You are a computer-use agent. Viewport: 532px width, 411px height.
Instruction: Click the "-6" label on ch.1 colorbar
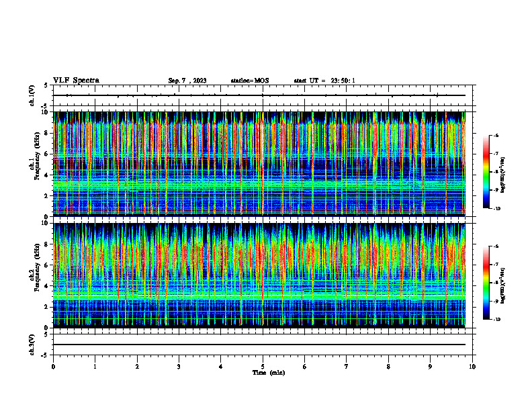coord(495,135)
